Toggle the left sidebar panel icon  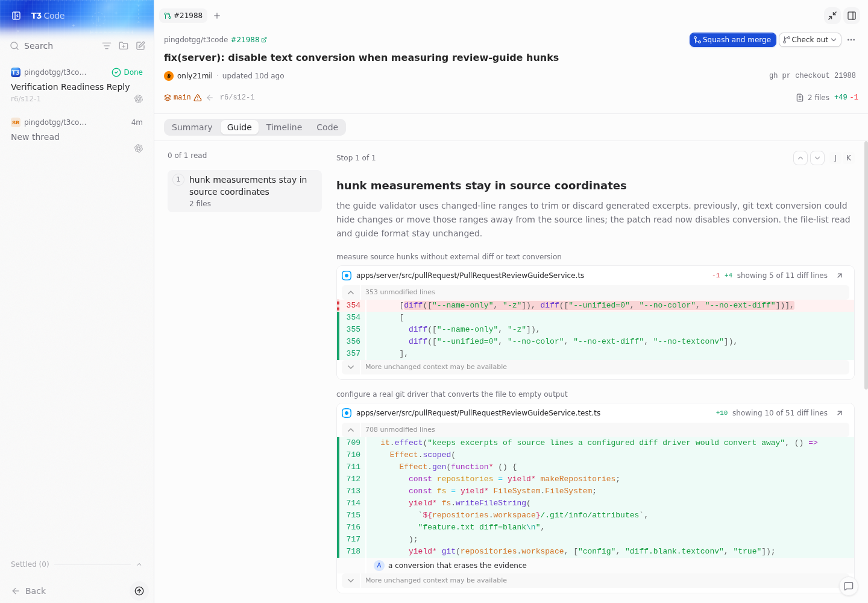coord(16,16)
